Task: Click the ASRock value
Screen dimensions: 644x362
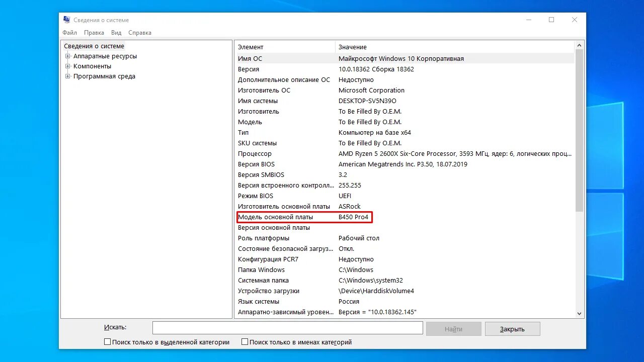Action: pyautogui.click(x=350, y=206)
